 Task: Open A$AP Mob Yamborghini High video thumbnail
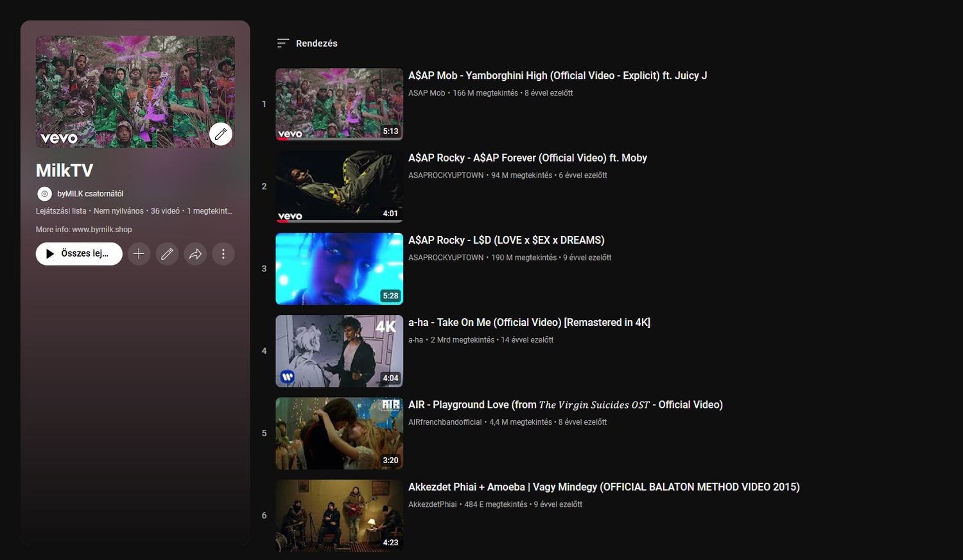pos(339,104)
